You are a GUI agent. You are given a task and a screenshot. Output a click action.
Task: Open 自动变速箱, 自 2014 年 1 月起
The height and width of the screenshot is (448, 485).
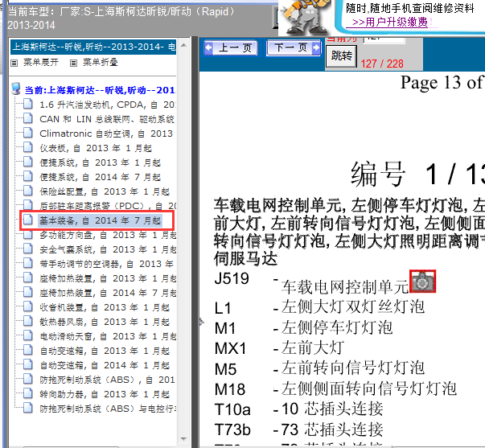105,365
